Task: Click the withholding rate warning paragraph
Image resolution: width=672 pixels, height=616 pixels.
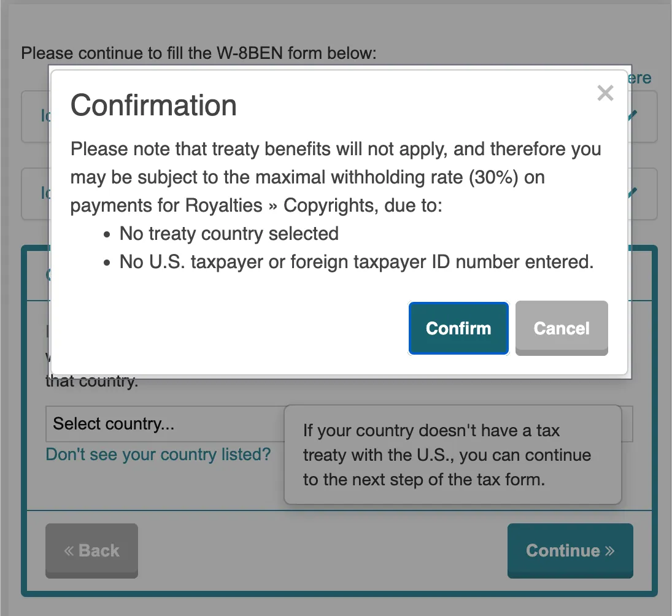Action: (x=335, y=177)
